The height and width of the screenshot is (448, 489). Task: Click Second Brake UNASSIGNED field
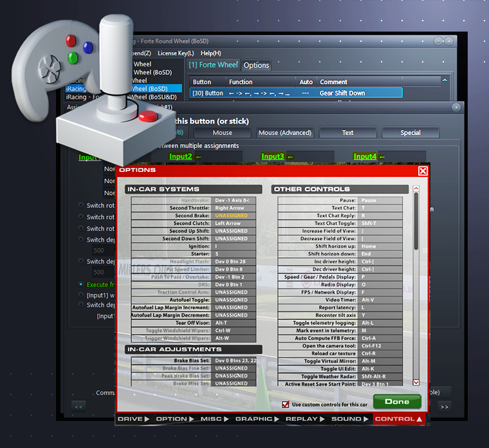point(234,216)
